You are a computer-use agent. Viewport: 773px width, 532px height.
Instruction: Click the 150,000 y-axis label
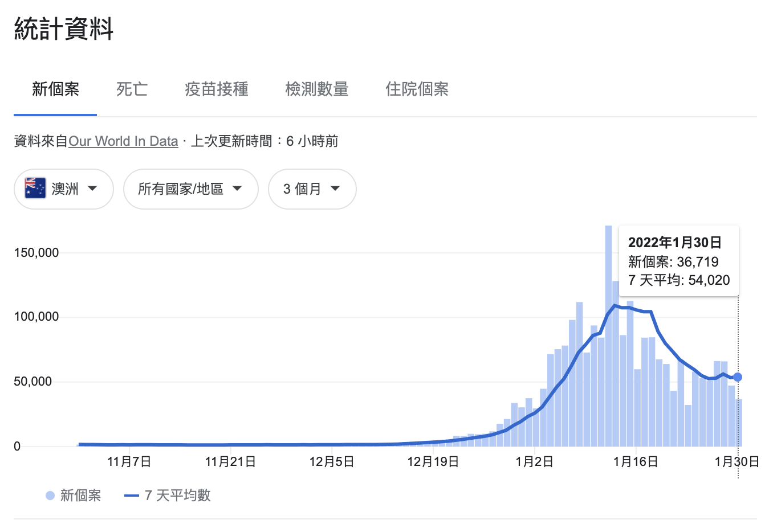coord(36,252)
